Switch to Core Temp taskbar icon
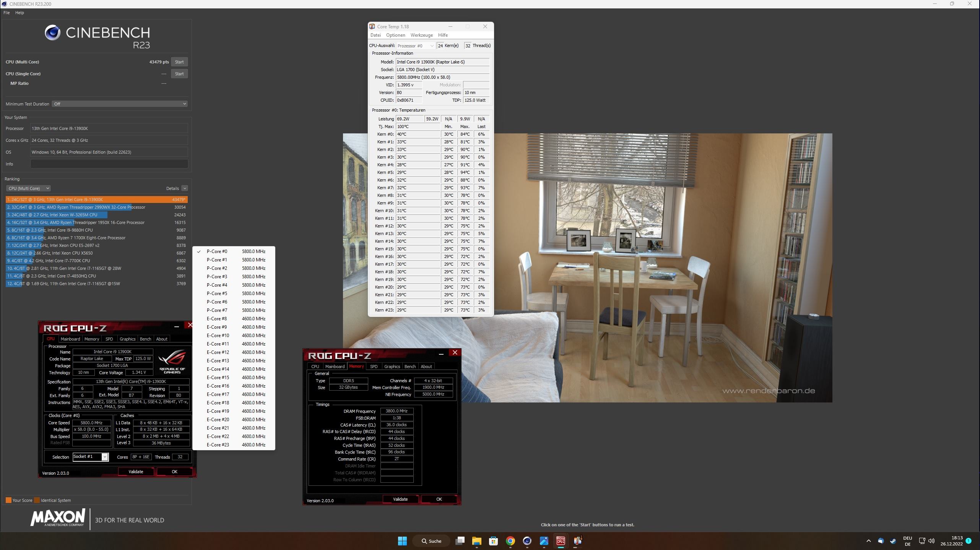The height and width of the screenshot is (550, 980). point(577,541)
